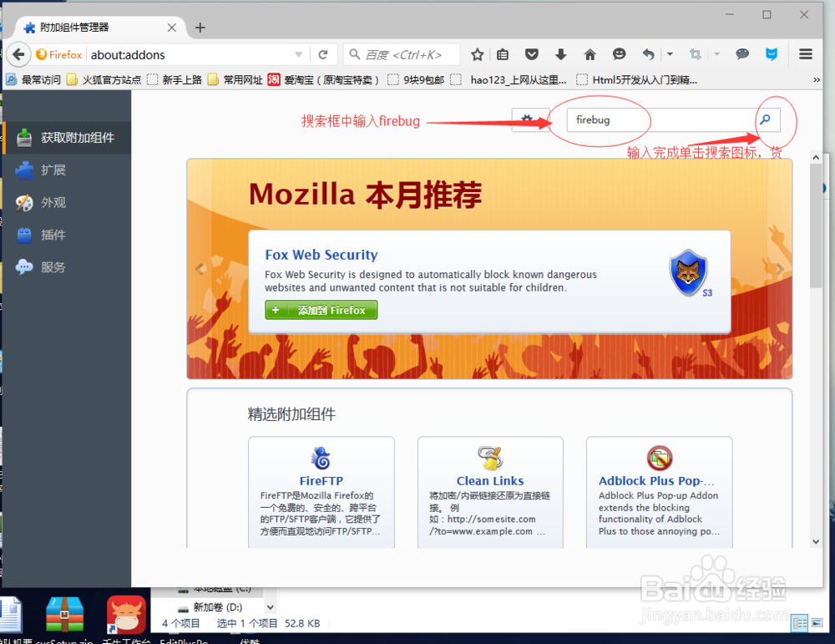
Task: Click the add-ons page vertical scrollbar thumb
Action: click(816, 226)
